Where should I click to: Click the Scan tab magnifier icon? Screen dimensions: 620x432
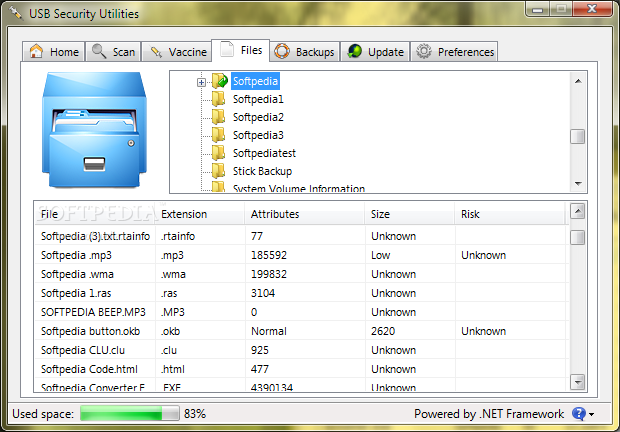click(98, 51)
